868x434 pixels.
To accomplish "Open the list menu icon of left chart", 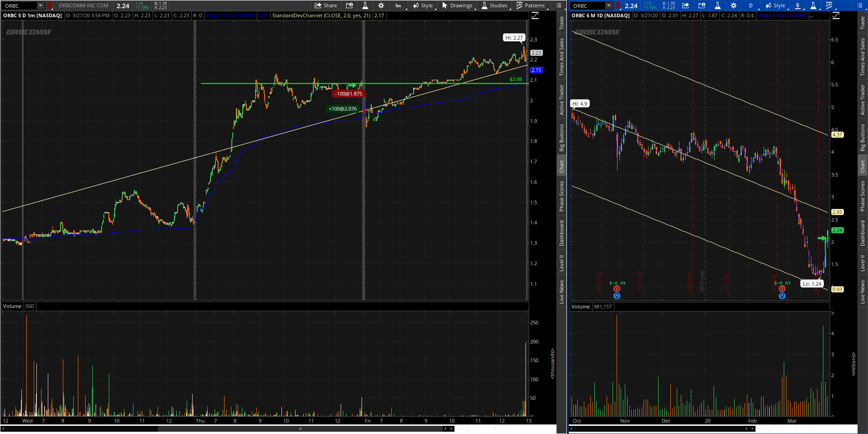I will coord(559,5).
